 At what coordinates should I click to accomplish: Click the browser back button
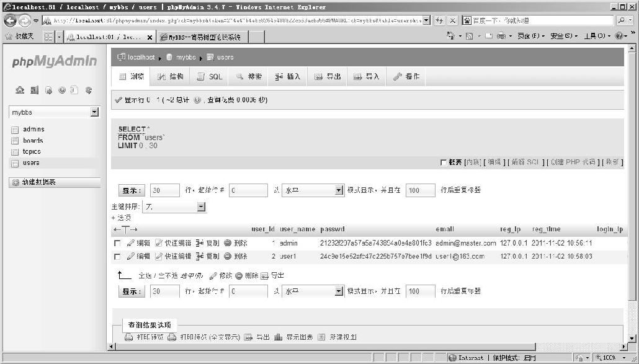click(x=10, y=20)
